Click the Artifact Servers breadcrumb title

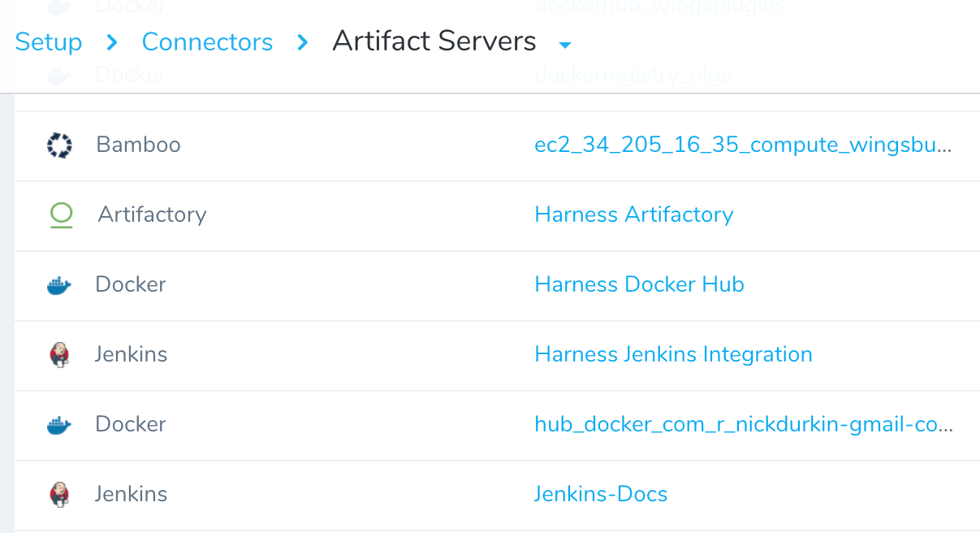(434, 41)
